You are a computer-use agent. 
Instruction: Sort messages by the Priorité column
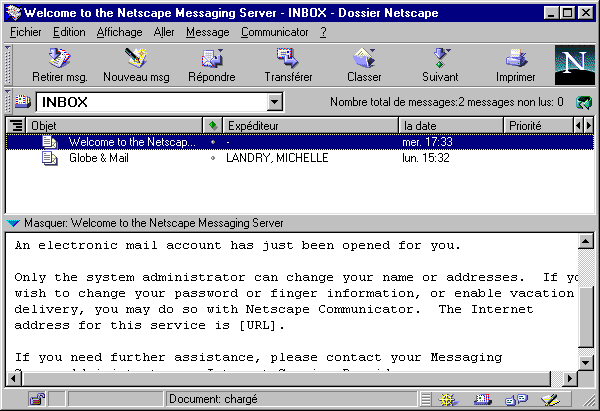coord(538,126)
